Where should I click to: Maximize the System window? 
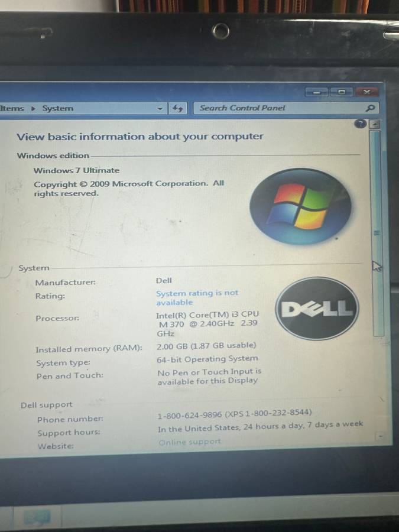point(342,92)
